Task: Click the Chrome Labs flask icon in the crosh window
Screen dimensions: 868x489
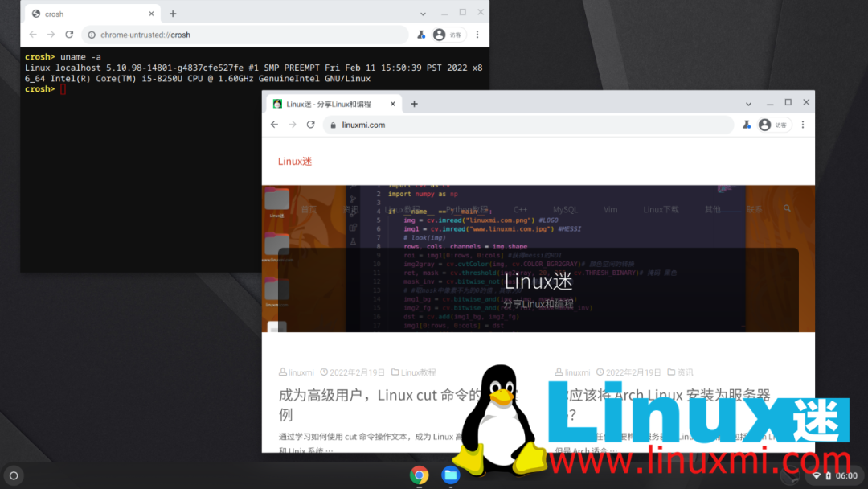Action: click(420, 35)
